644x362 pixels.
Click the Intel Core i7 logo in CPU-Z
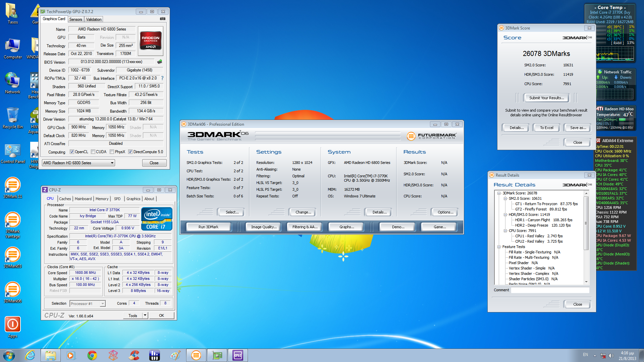point(157,219)
